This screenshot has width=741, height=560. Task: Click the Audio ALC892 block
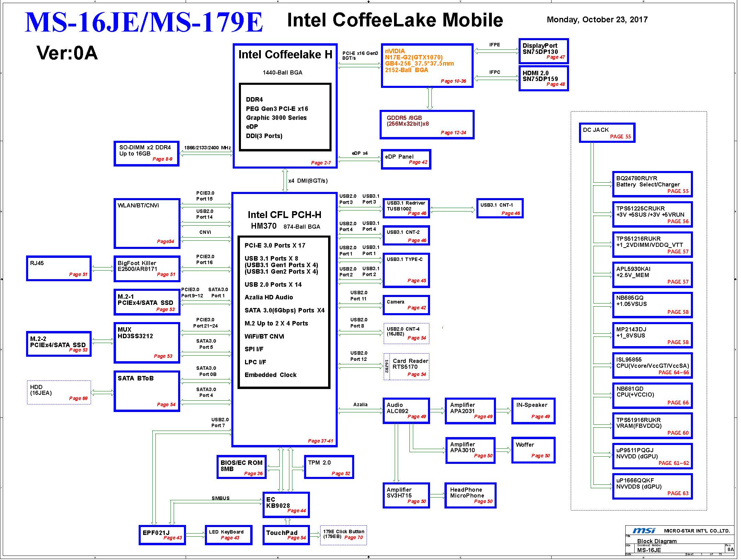coord(406,411)
